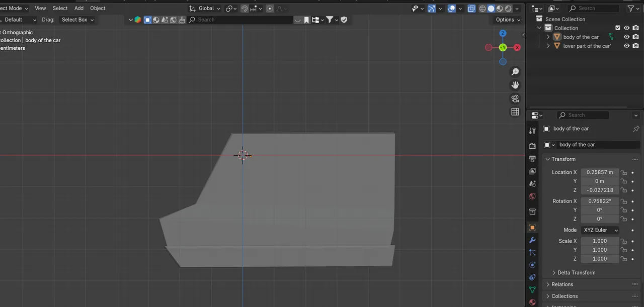Image resolution: width=644 pixels, height=307 pixels.
Task: Hide 'lover part of the car'' eye icon
Action: tap(627, 46)
